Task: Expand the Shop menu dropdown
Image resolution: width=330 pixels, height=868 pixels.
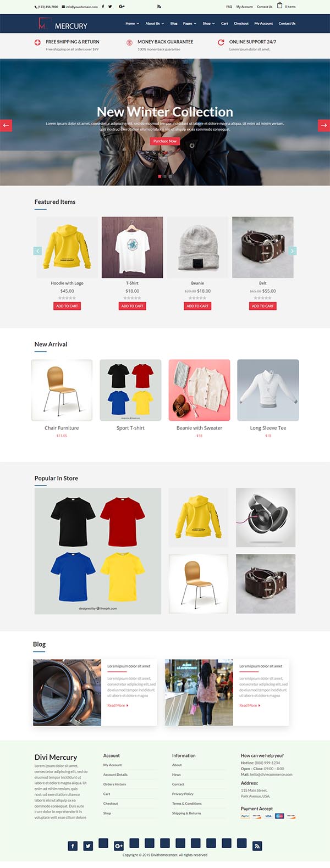Action: [x=208, y=24]
